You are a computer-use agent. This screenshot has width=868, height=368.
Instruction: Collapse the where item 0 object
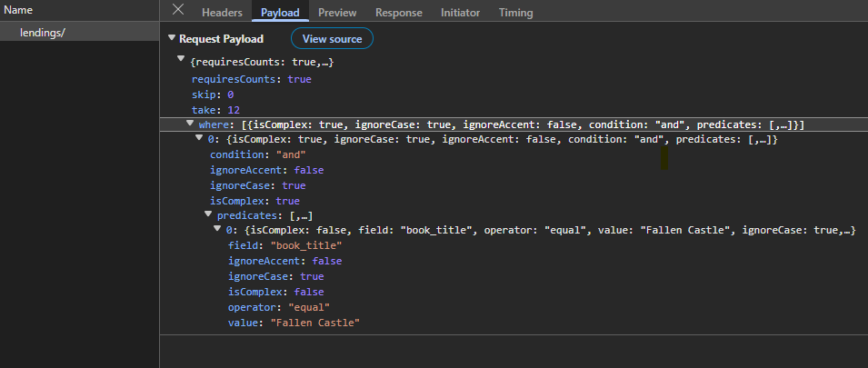(199, 138)
